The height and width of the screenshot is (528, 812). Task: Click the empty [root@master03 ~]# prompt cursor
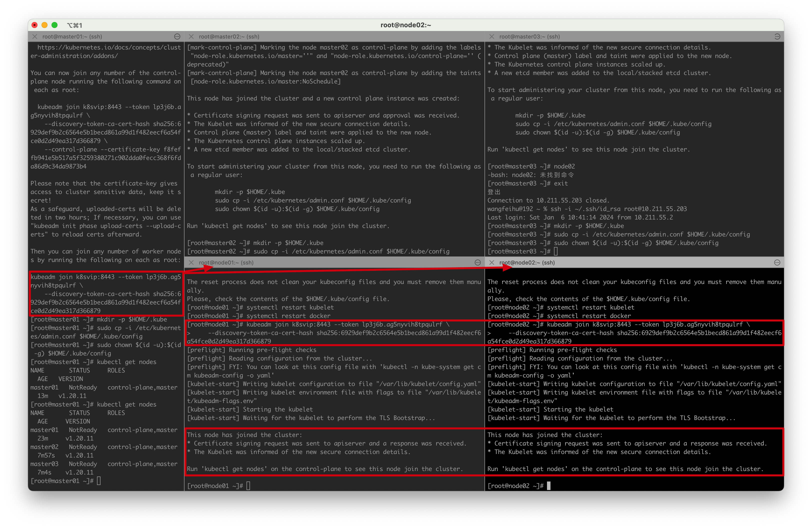pos(556,251)
